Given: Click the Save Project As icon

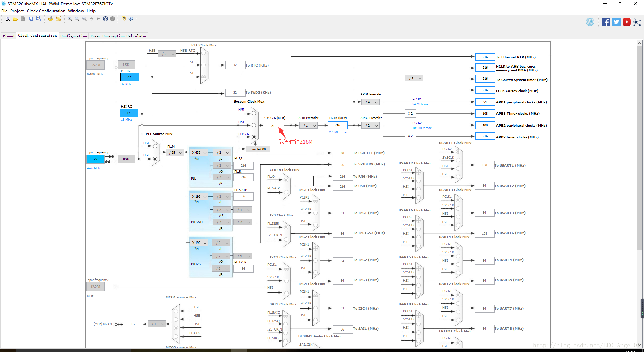Looking at the screenshot, I should pos(39,19).
